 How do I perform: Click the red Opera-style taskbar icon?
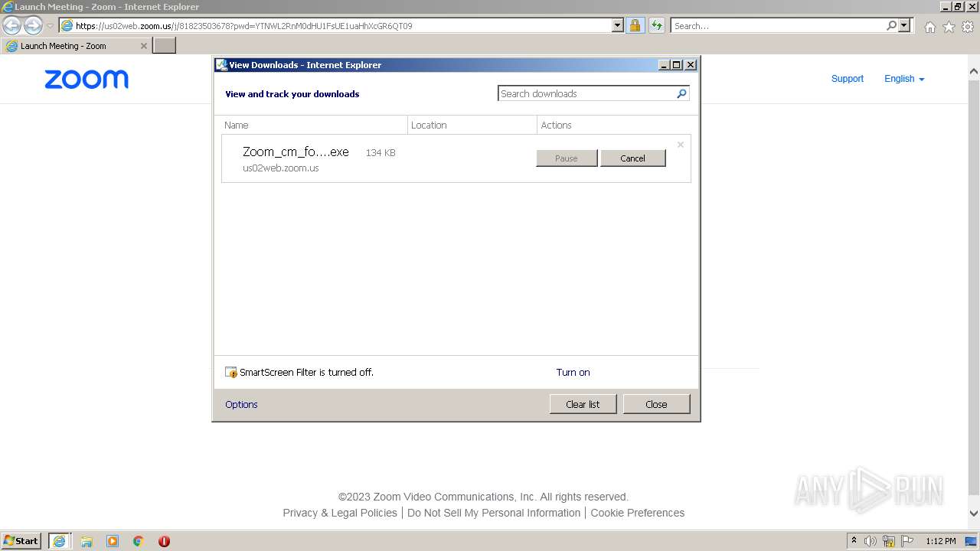(x=164, y=541)
